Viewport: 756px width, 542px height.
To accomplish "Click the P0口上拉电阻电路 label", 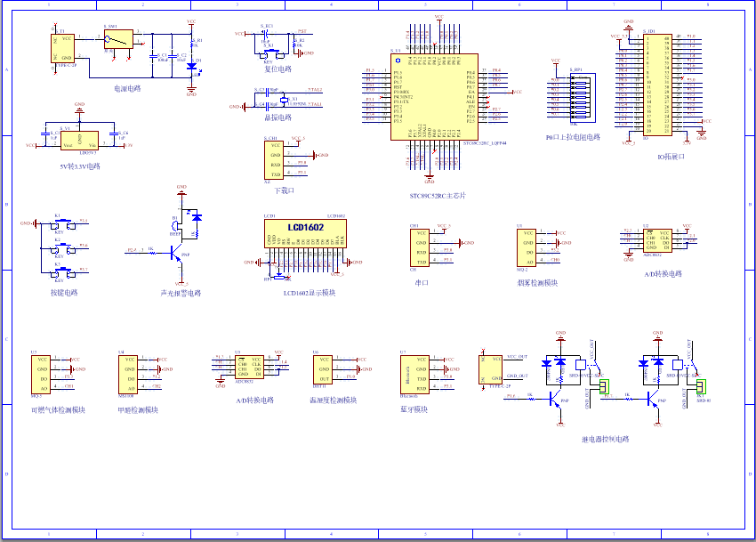I will [573, 138].
